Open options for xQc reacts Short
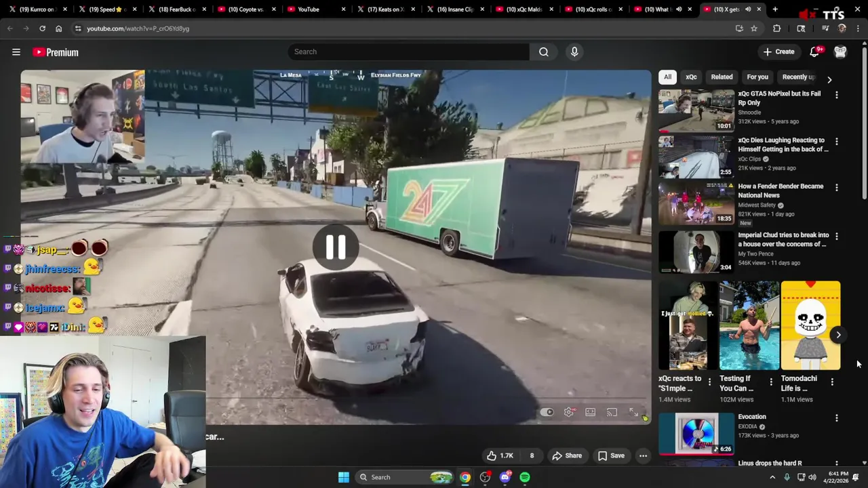 pyautogui.click(x=709, y=382)
